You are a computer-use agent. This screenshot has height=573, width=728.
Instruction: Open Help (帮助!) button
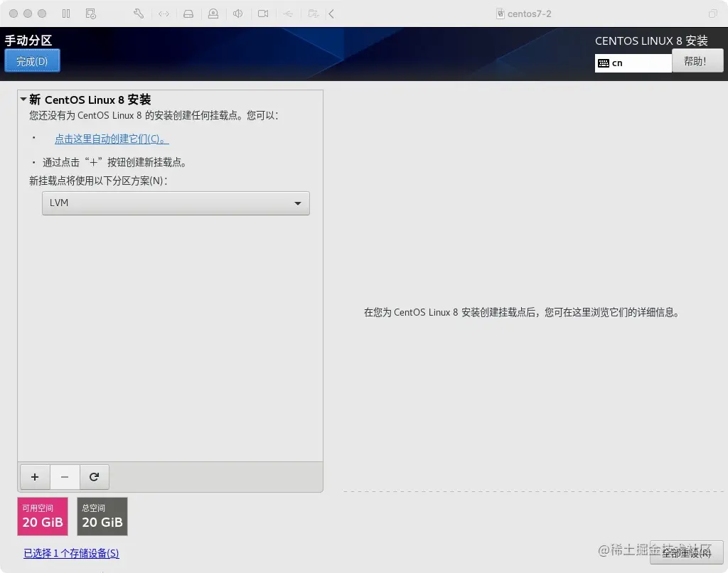[x=697, y=61]
